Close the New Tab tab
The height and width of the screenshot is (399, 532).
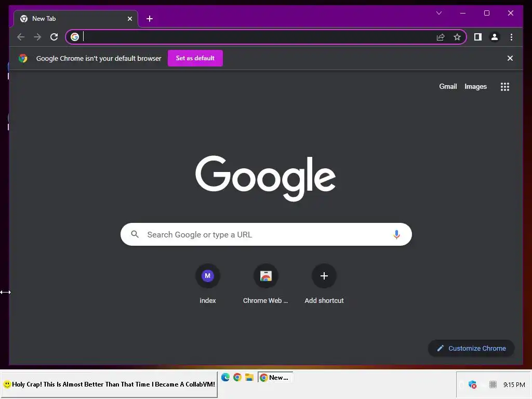pos(129,19)
